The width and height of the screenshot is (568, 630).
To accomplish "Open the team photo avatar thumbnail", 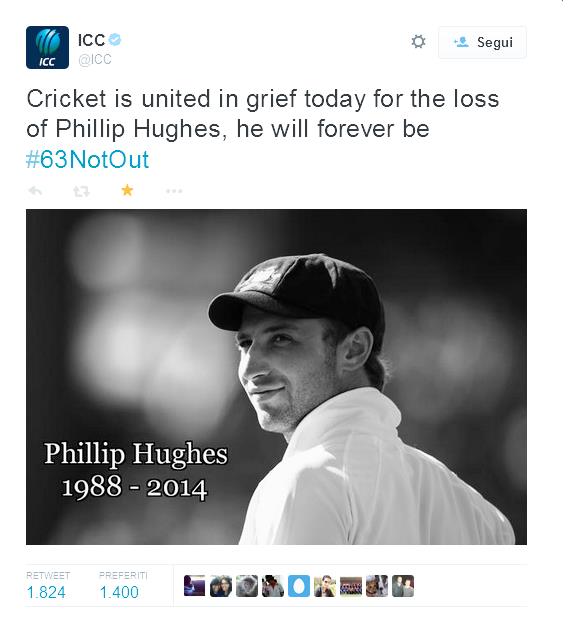I will pos(351,586).
